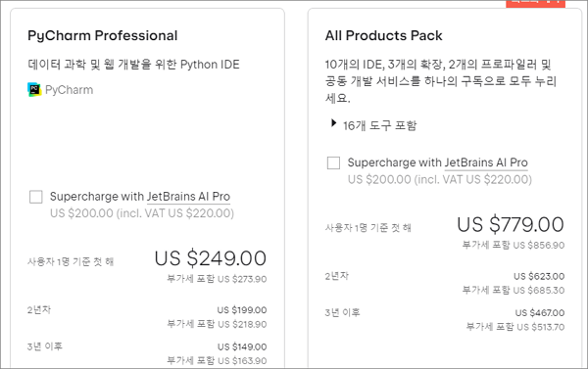Select the All Products Pack heading
The width and height of the screenshot is (588, 369).
pyautogui.click(x=383, y=35)
